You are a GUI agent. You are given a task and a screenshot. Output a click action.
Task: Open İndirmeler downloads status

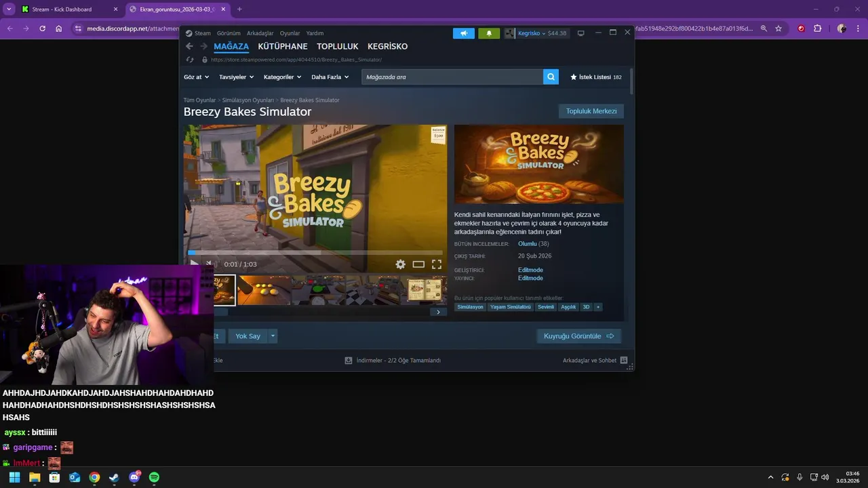tap(393, 361)
